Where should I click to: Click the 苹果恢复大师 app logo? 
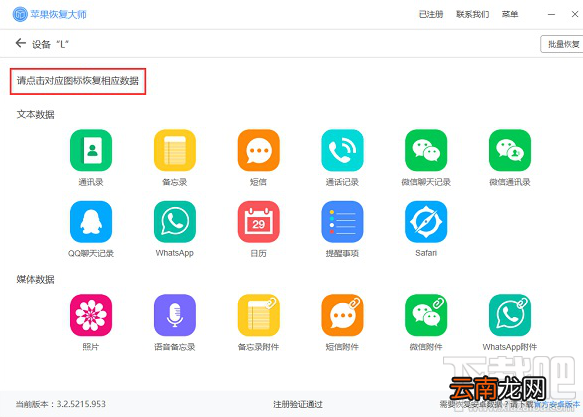[20, 14]
